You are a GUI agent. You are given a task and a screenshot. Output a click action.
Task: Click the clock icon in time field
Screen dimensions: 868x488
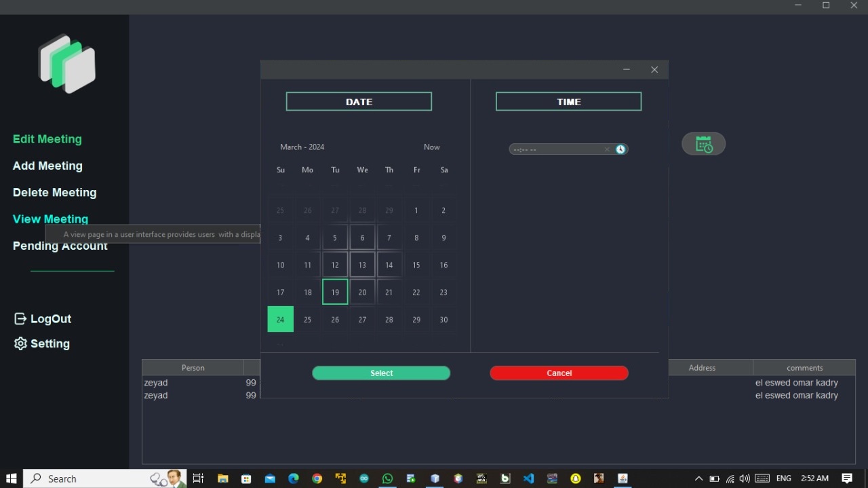tap(620, 149)
